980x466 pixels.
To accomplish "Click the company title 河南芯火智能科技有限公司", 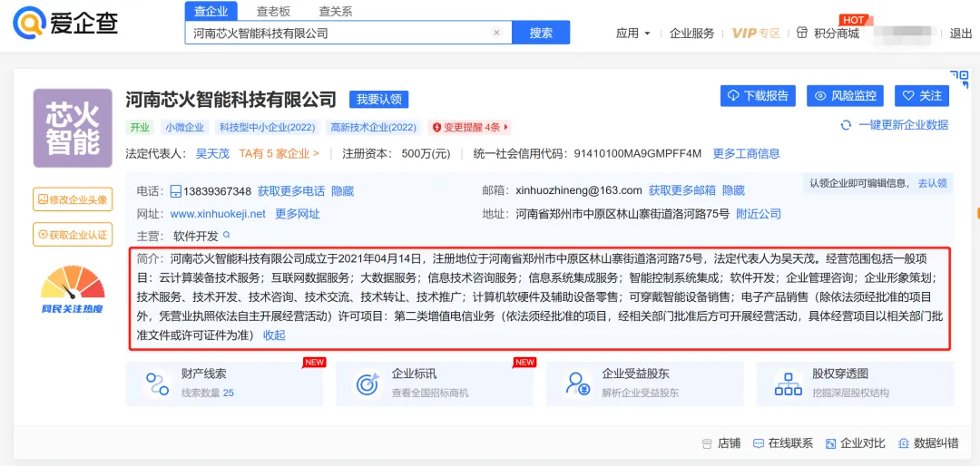I will coord(230,99).
